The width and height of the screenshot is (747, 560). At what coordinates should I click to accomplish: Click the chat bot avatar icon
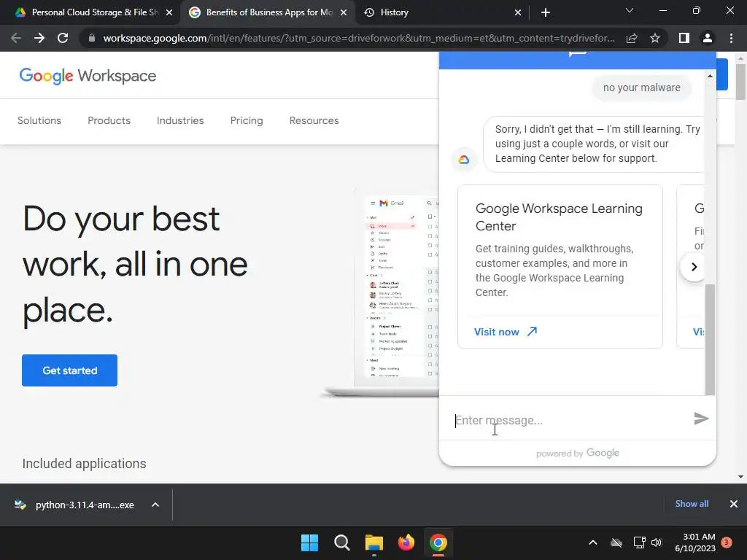[x=463, y=160]
